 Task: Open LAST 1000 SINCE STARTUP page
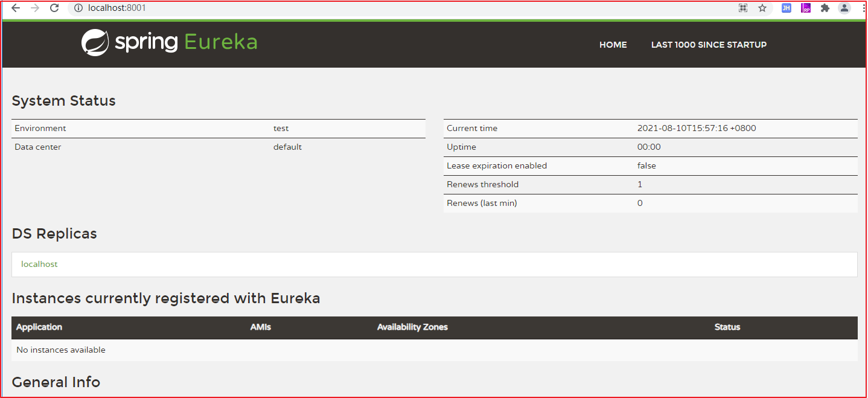pyautogui.click(x=709, y=45)
